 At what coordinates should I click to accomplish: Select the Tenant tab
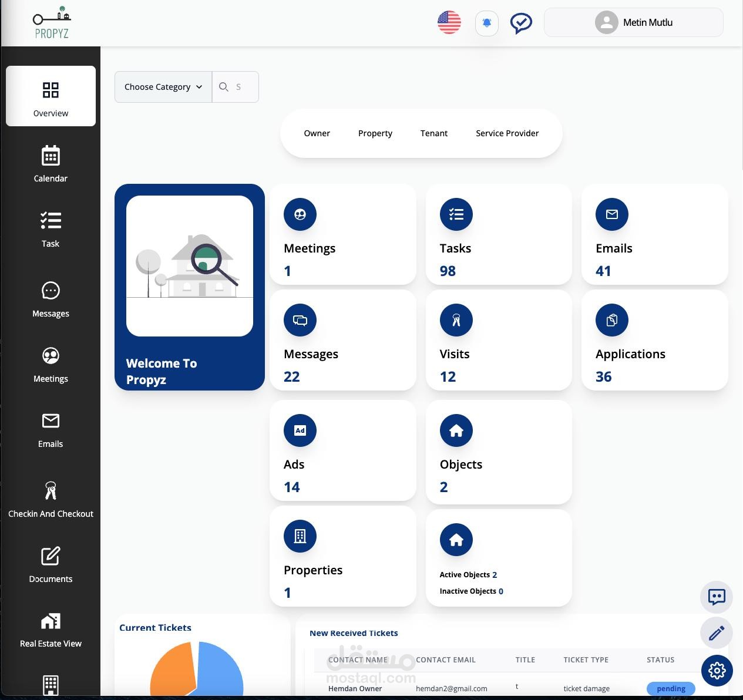433,133
